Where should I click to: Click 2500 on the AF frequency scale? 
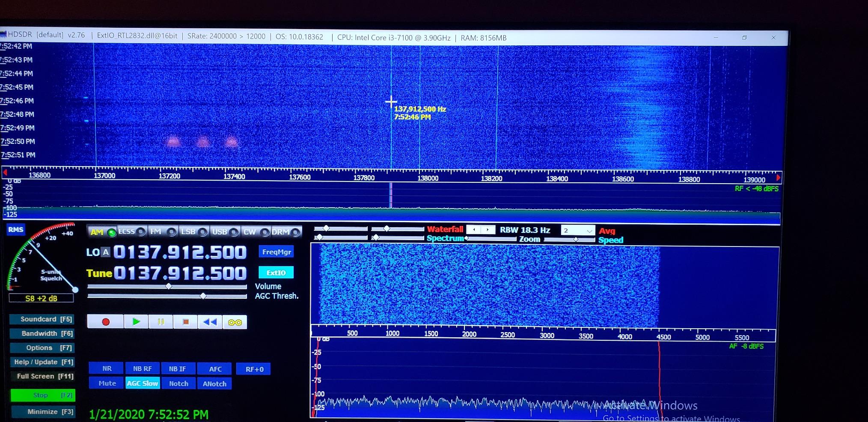coord(508,335)
